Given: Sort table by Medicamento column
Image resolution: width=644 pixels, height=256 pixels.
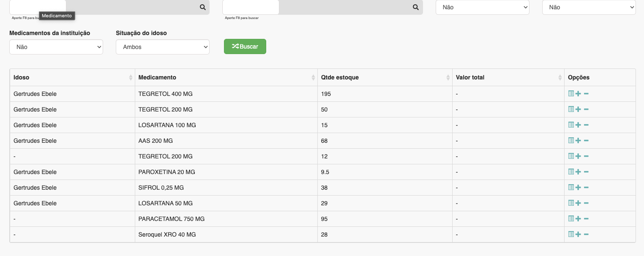Looking at the screenshot, I should coord(226,77).
